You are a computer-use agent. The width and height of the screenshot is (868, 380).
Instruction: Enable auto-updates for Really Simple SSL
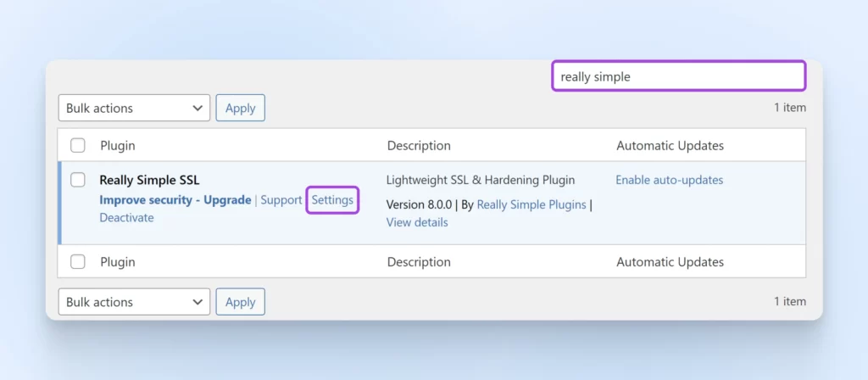(669, 180)
